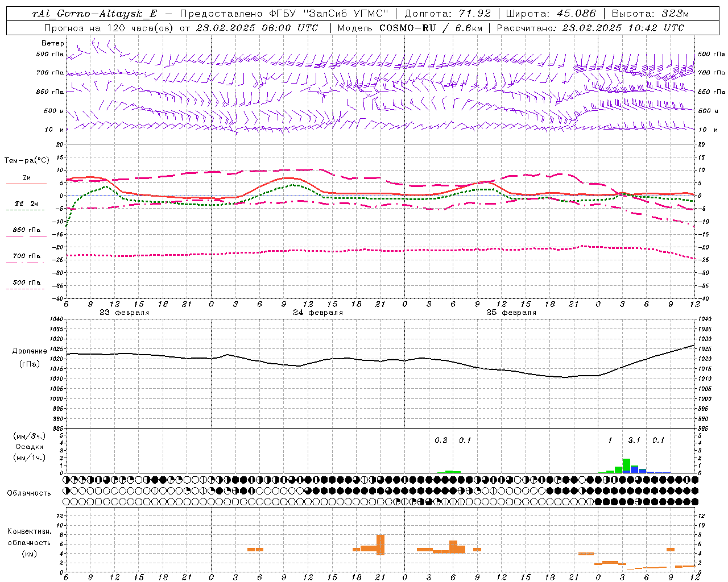Click the Долгота: 71.92 value

(447, 14)
